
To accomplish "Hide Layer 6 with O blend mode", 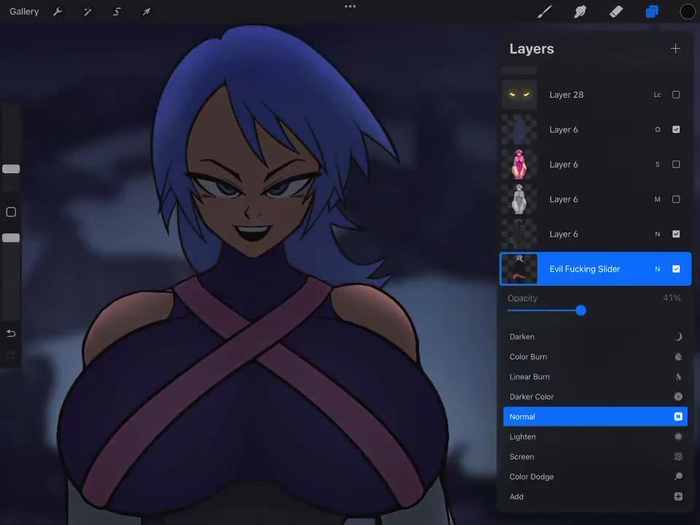I will coord(676,129).
